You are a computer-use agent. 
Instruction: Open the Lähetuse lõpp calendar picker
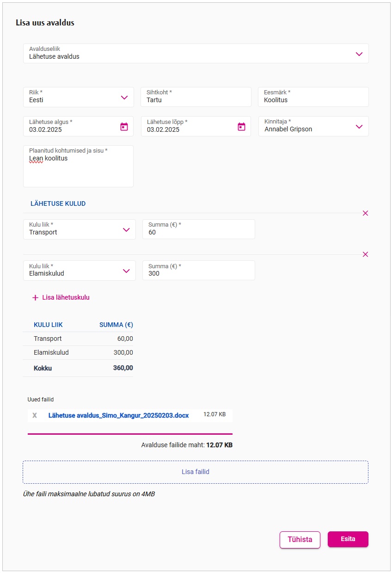tap(241, 126)
